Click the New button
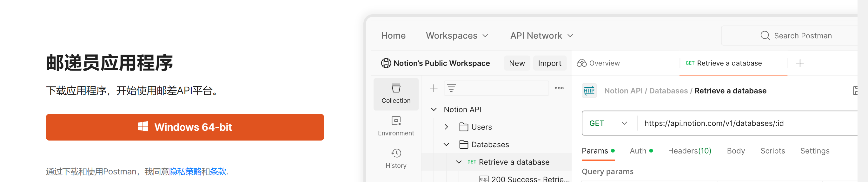 pyautogui.click(x=517, y=63)
